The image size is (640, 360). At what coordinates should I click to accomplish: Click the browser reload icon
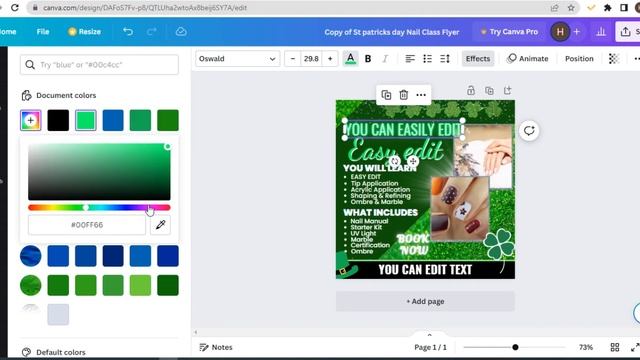[15, 7]
